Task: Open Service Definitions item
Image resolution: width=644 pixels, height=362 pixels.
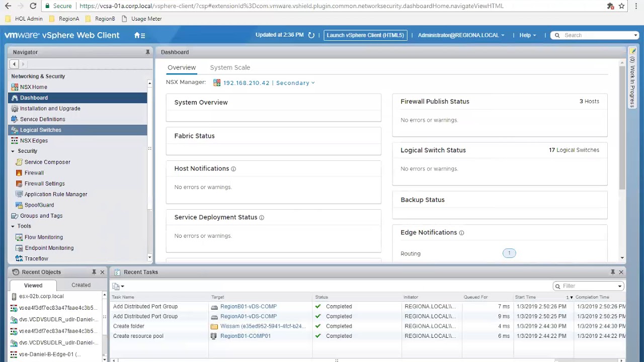Action: click(43, 119)
